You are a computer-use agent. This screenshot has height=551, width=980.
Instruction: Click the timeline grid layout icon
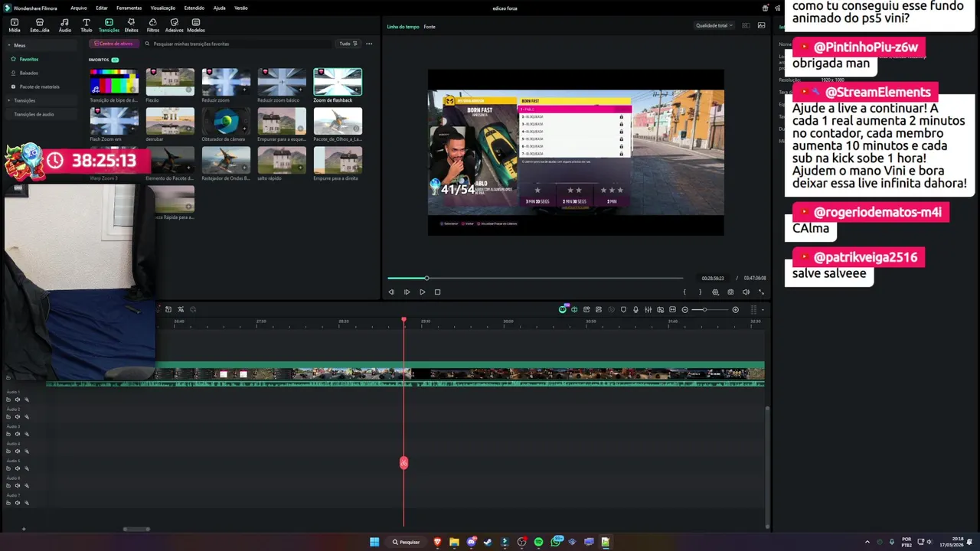753,309
